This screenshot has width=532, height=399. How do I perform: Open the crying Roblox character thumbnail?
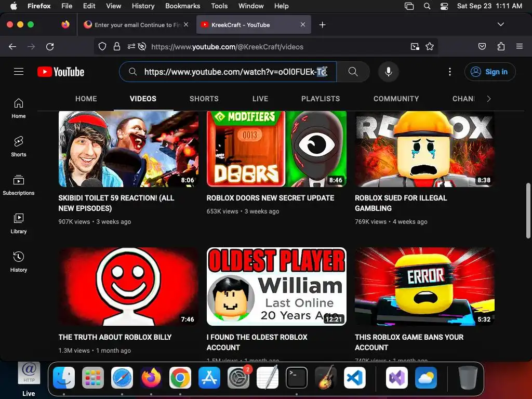pos(425,149)
